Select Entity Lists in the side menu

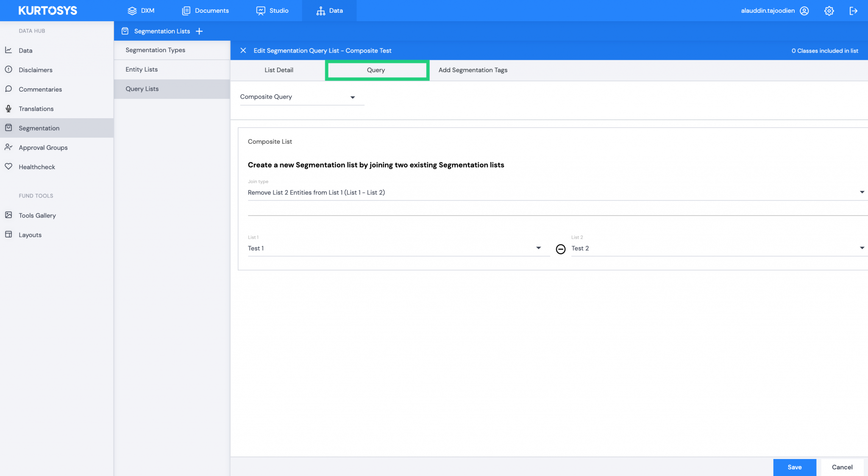(142, 69)
